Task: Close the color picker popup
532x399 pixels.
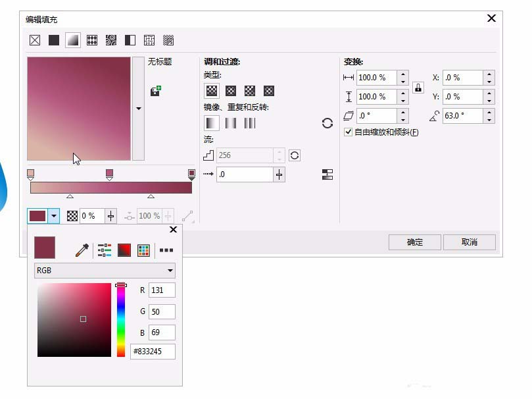Action: click(173, 230)
